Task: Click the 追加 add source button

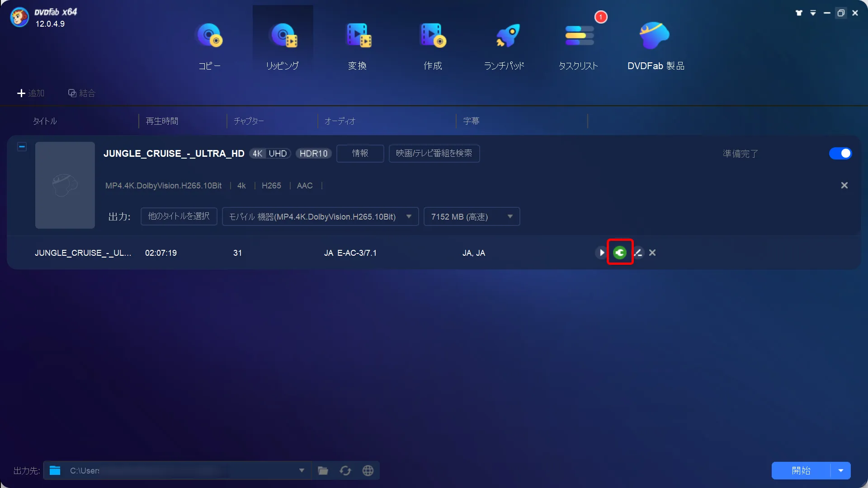Action: [x=31, y=93]
